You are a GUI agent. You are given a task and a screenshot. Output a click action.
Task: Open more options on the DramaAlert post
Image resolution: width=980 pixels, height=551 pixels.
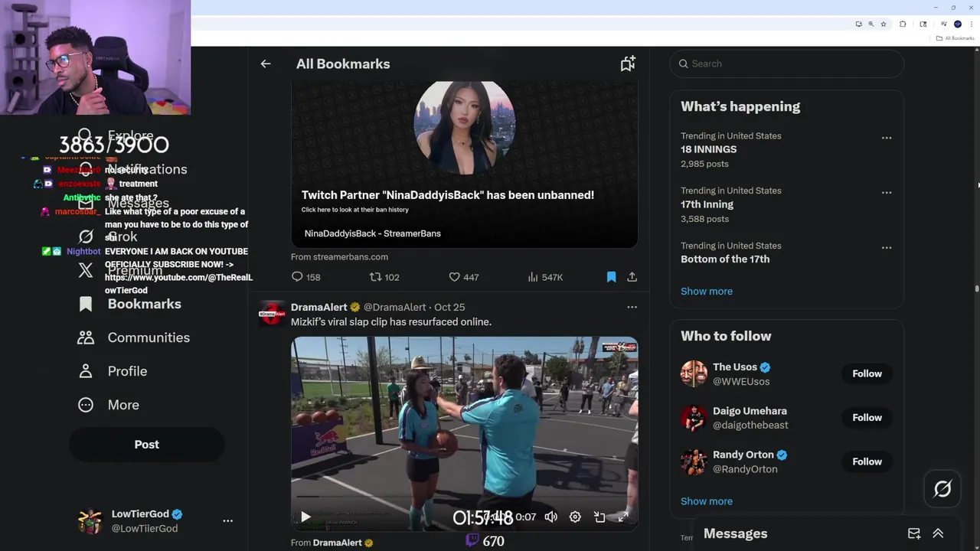632,307
